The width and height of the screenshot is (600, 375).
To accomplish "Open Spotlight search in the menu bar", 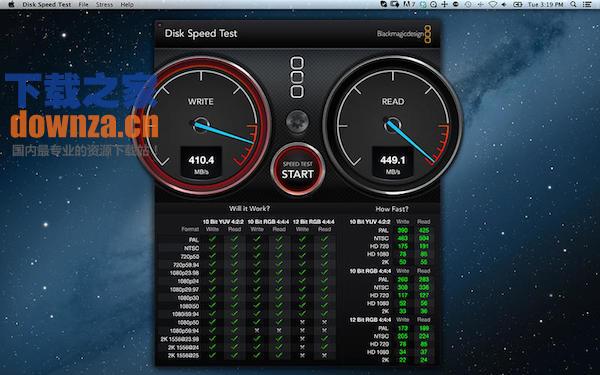I will pyautogui.click(x=573, y=4).
